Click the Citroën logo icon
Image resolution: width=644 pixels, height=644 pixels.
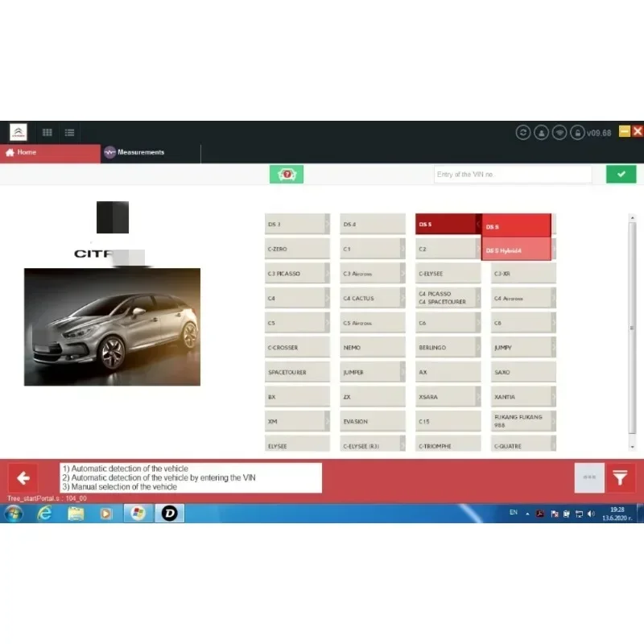click(19, 132)
